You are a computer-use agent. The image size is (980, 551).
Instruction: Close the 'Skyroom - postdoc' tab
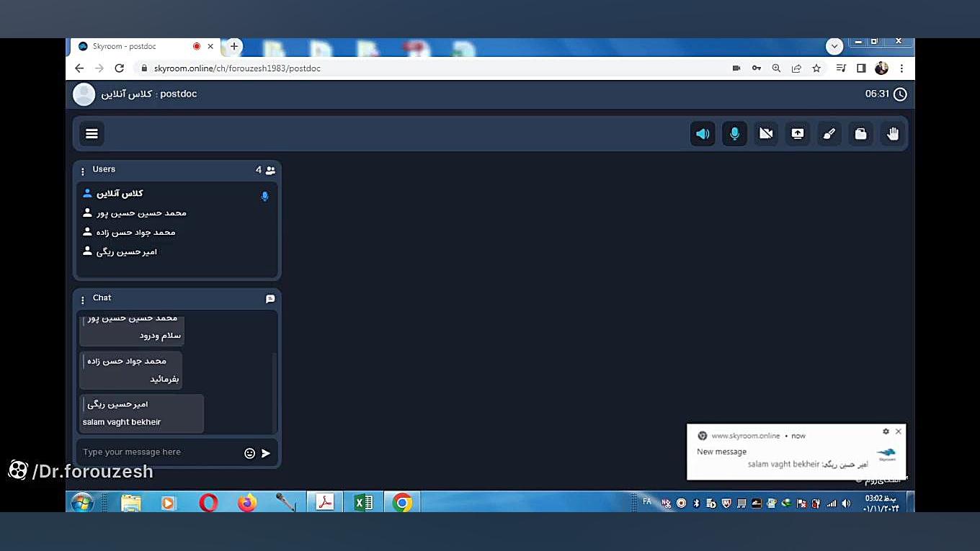[x=210, y=46]
